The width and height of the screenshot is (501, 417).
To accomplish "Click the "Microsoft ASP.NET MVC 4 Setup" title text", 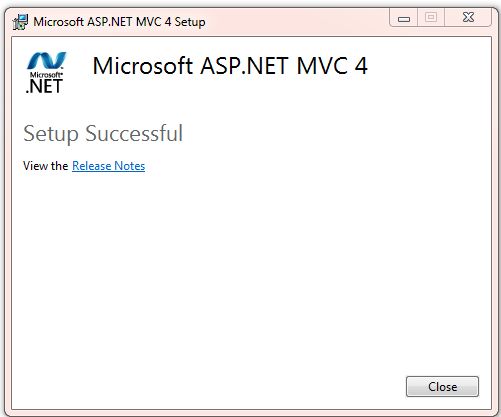I will (119, 22).
